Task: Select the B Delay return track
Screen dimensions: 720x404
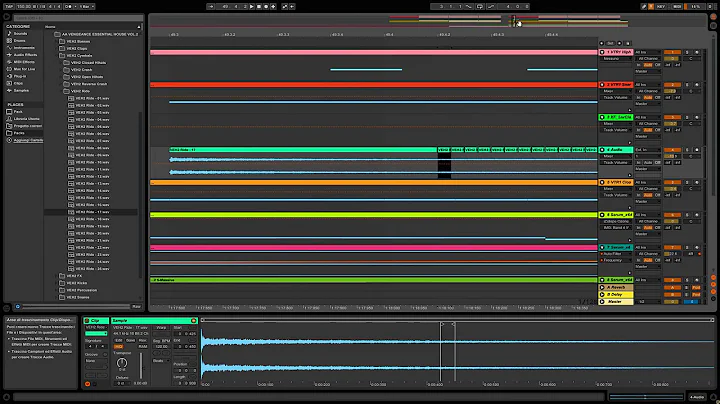Action: click(616, 295)
